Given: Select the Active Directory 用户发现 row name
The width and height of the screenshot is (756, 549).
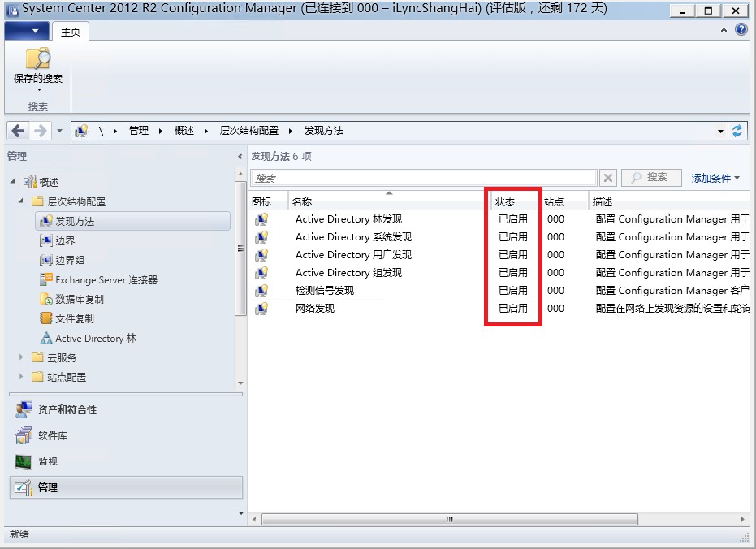Looking at the screenshot, I should click(353, 255).
